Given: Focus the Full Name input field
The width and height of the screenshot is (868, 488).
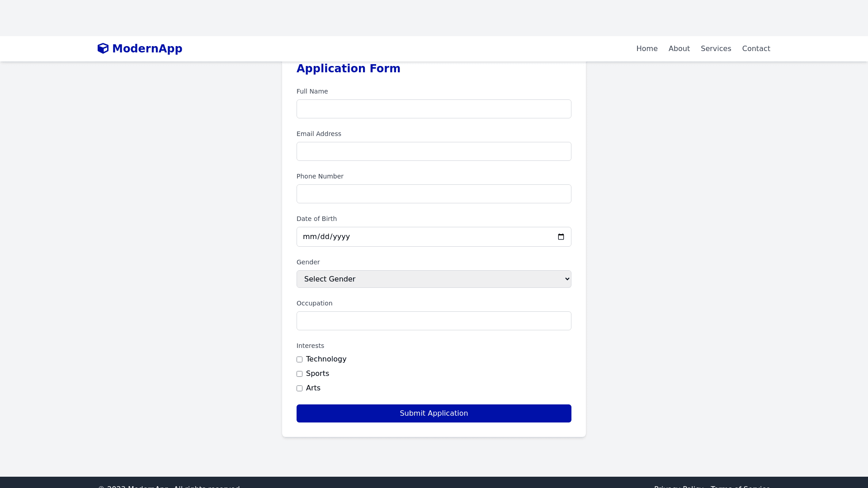Looking at the screenshot, I should tap(434, 109).
